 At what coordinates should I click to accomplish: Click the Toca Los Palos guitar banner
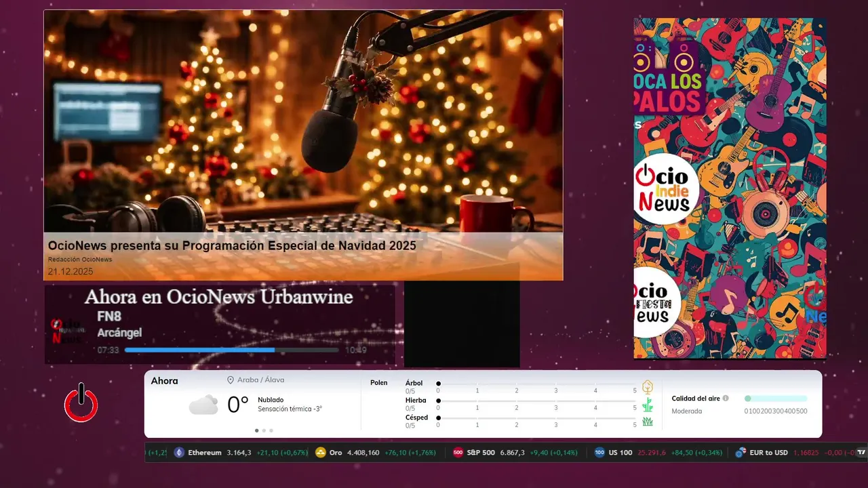pyautogui.click(x=730, y=188)
